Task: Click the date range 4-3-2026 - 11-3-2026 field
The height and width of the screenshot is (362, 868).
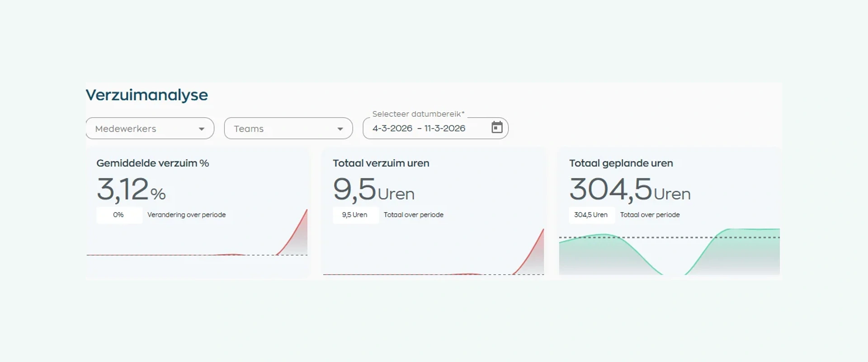Action: [435, 128]
